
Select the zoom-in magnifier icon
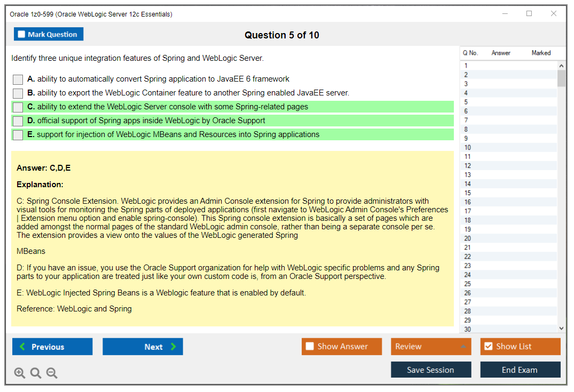(20, 373)
